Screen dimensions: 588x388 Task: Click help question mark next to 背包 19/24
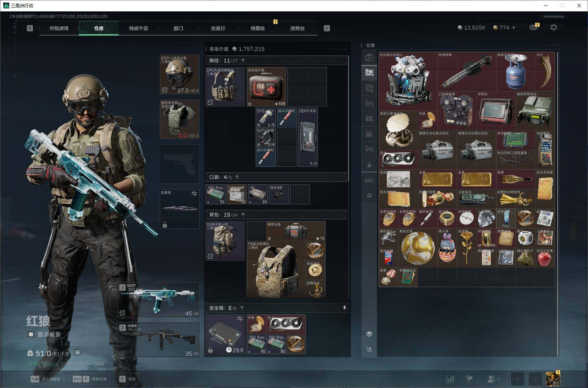pos(243,215)
